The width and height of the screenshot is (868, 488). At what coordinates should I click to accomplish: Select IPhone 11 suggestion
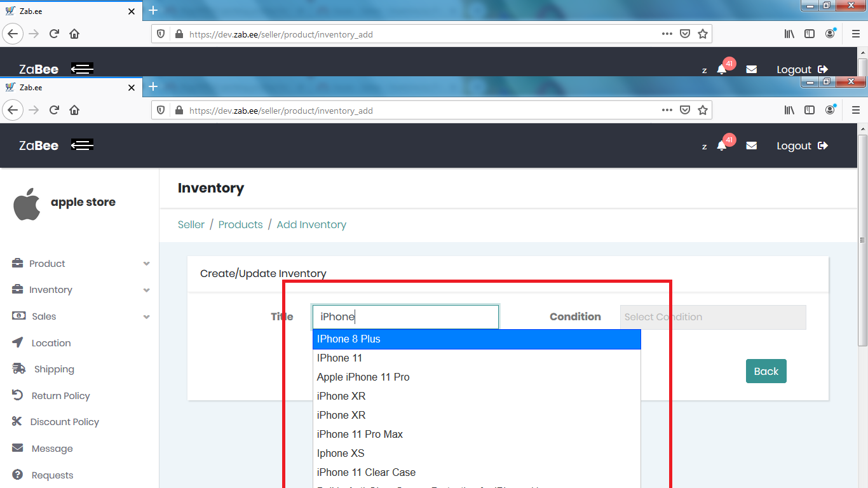click(x=477, y=358)
